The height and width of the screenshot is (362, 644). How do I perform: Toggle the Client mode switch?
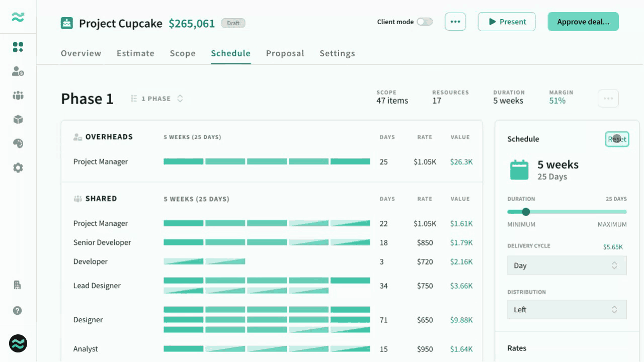[x=425, y=22]
